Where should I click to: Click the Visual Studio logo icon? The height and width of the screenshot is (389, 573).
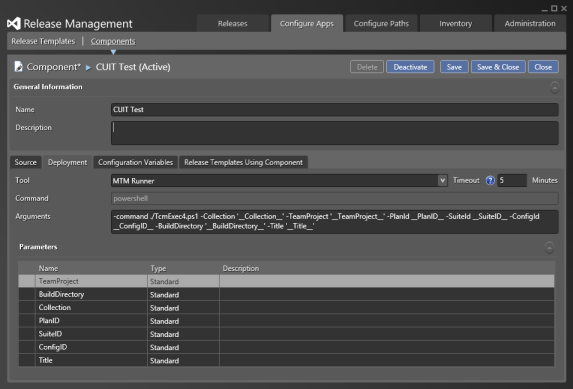[14, 24]
